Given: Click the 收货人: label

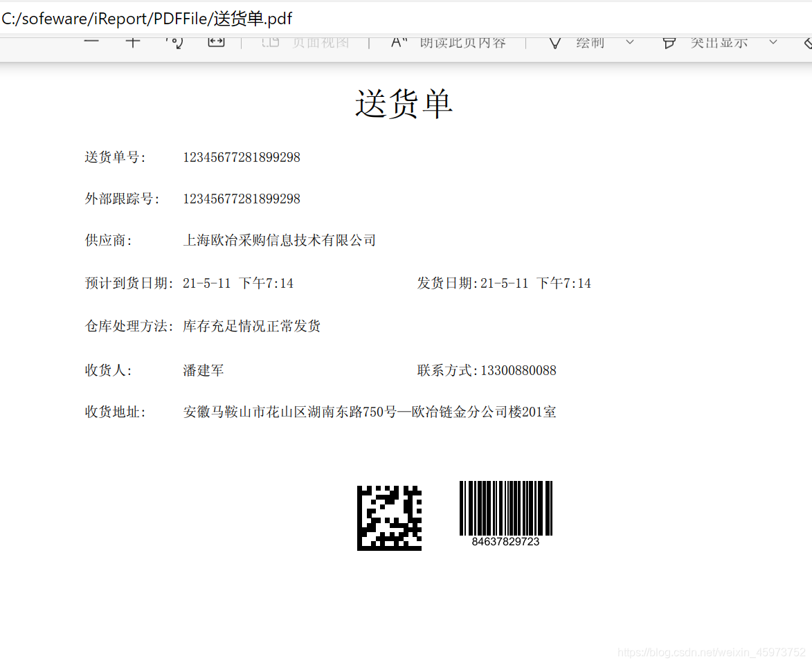Looking at the screenshot, I should click(x=108, y=370).
